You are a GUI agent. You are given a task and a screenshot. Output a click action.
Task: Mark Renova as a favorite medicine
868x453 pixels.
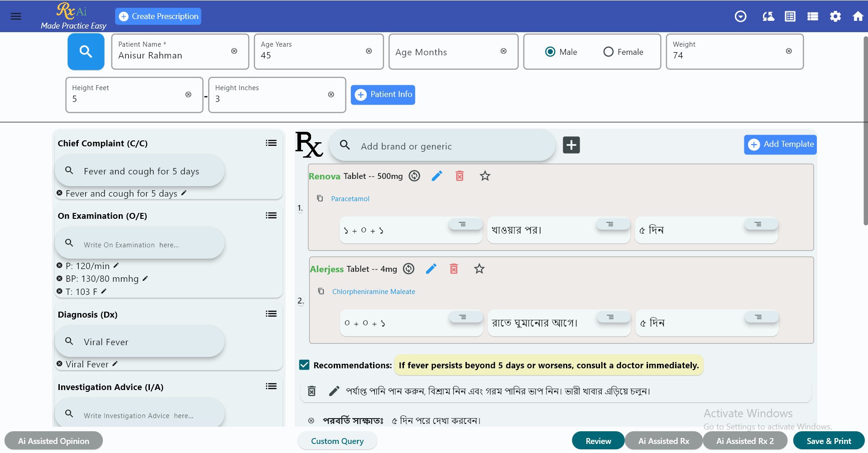[484, 176]
